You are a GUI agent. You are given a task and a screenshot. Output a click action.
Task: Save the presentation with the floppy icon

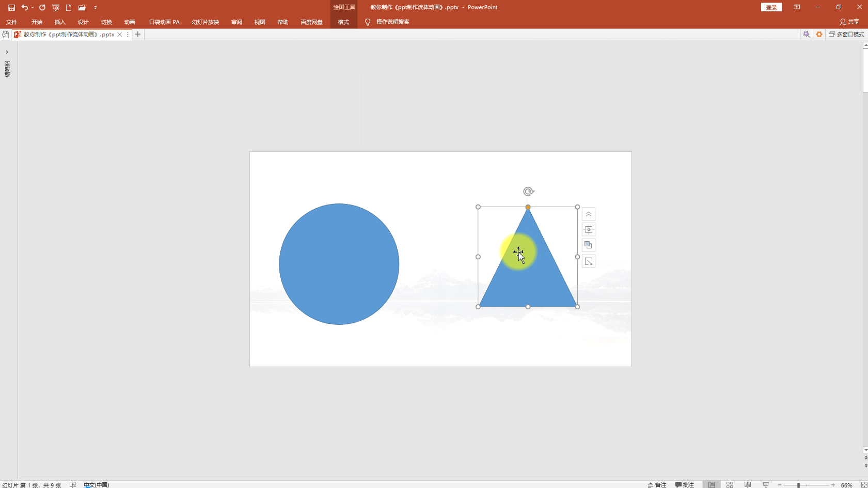(11, 7)
